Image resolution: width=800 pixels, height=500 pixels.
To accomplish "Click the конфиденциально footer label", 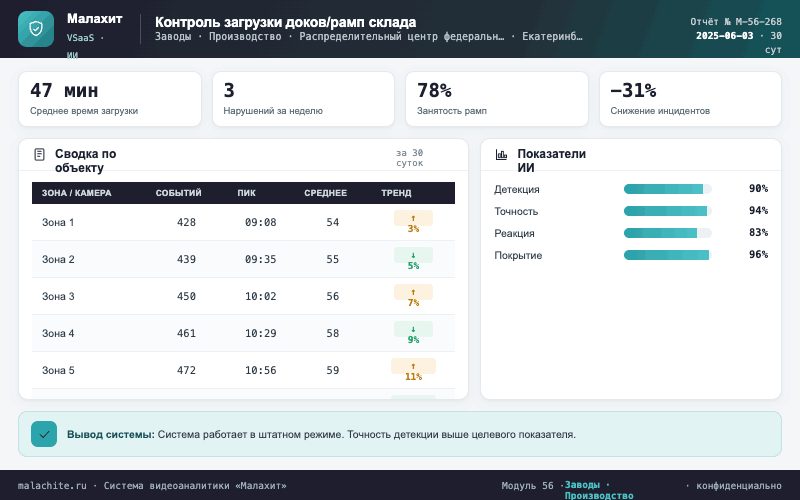I will (x=739, y=486).
